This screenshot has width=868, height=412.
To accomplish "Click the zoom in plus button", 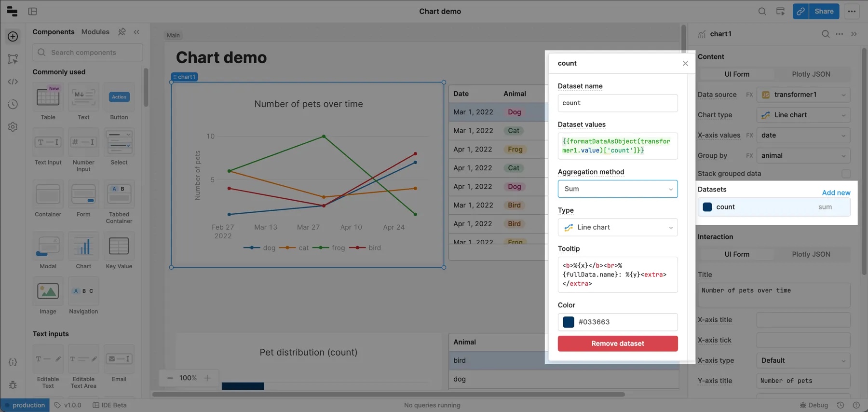I will click(207, 378).
